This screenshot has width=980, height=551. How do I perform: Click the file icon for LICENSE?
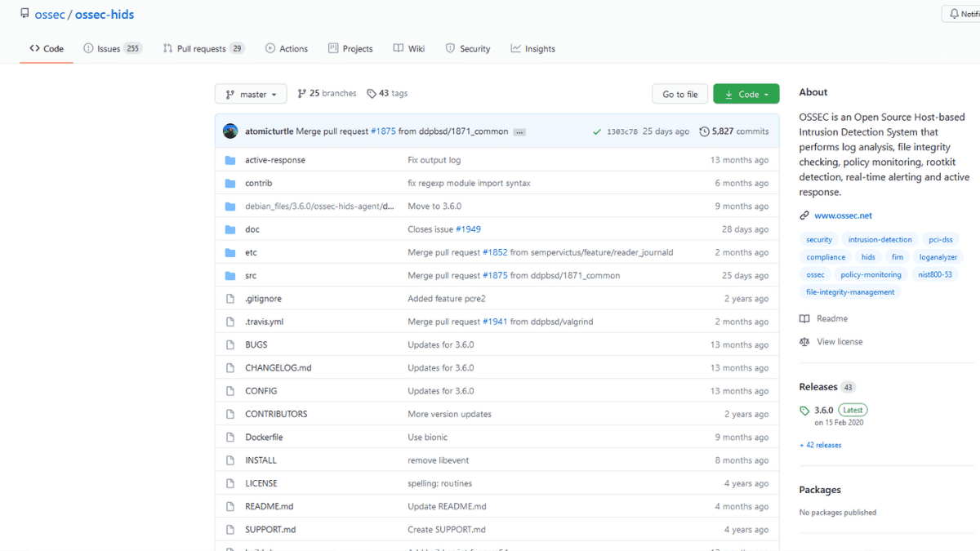pos(230,483)
